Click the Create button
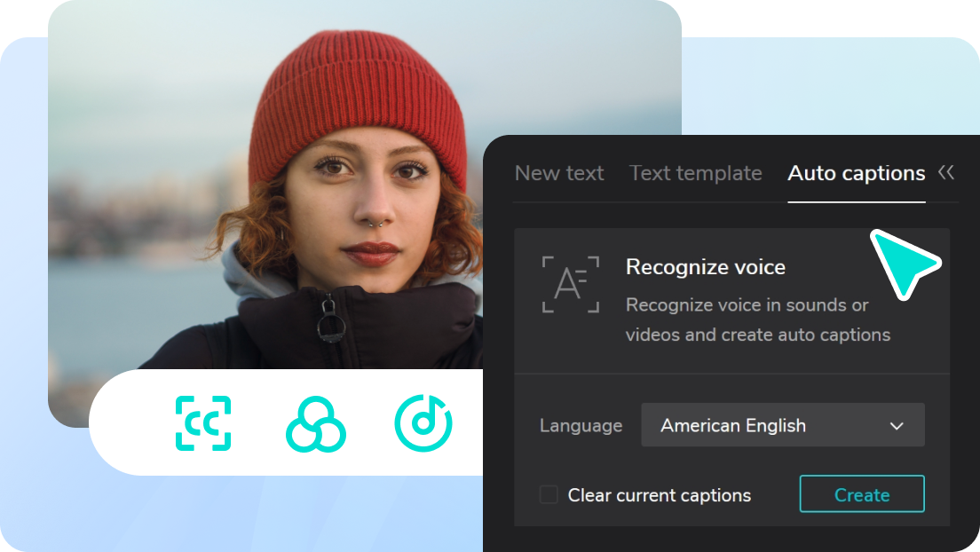 tap(862, 493)
